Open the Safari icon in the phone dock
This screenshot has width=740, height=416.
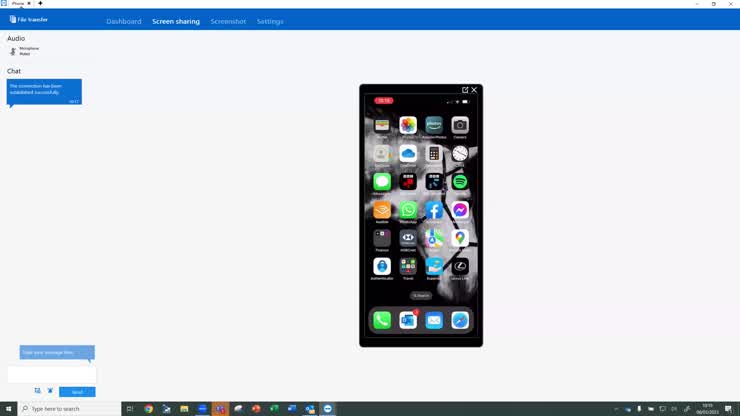(x=460, y=321)
